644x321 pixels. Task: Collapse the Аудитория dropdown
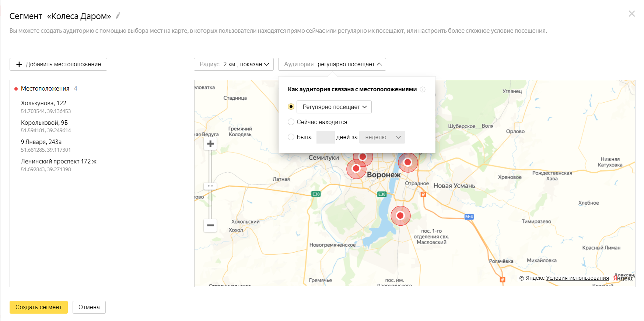pyautogui.click(x=332, y=64)
